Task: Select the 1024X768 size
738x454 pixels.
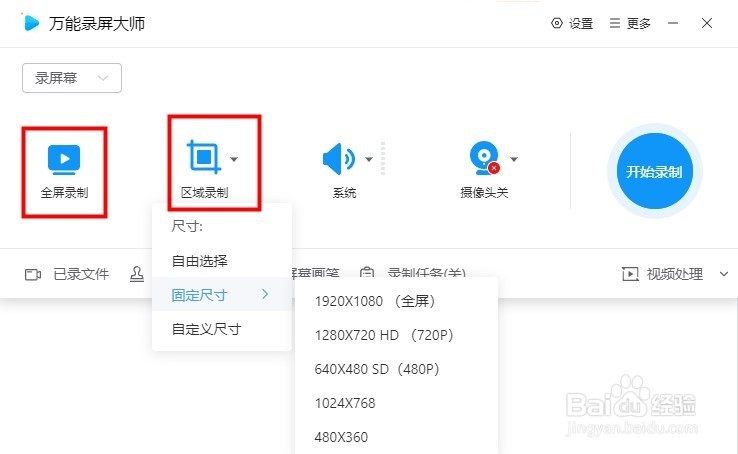Action: coord(396,403)
